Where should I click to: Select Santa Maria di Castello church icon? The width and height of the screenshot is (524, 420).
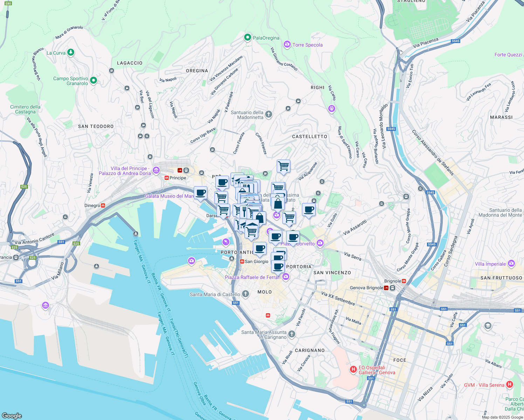click(246, 294)
